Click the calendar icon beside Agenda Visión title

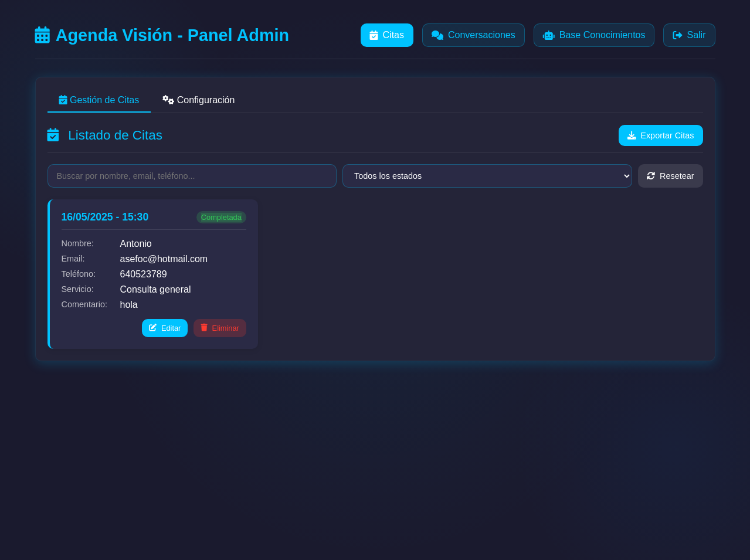(x=42, y=35)
